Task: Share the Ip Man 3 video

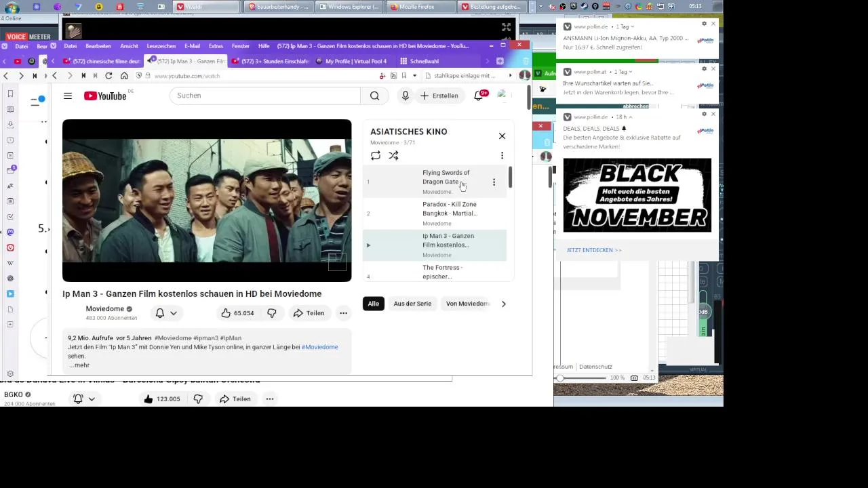Action: tap(309, 313)
